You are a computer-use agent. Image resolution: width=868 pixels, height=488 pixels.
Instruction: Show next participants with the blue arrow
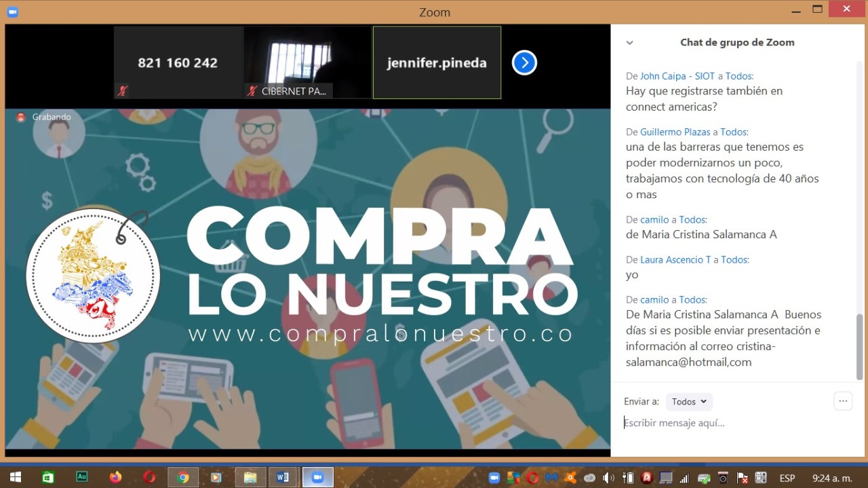tap(524, 63)
